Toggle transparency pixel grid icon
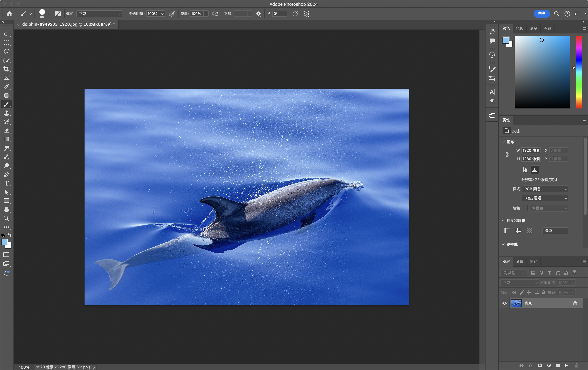588x370 pixels. [x=529, y=231]
